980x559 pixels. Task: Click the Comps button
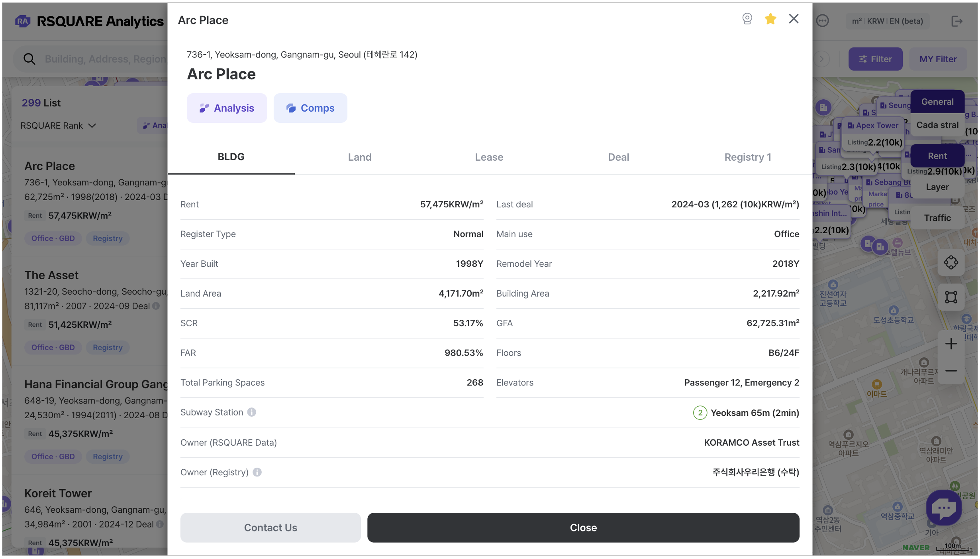310,108
